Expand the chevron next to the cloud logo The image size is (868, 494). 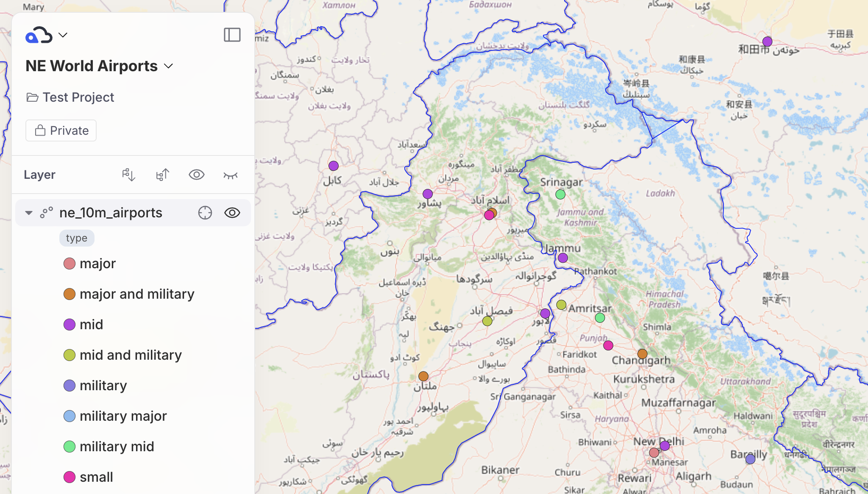[63, 34]
